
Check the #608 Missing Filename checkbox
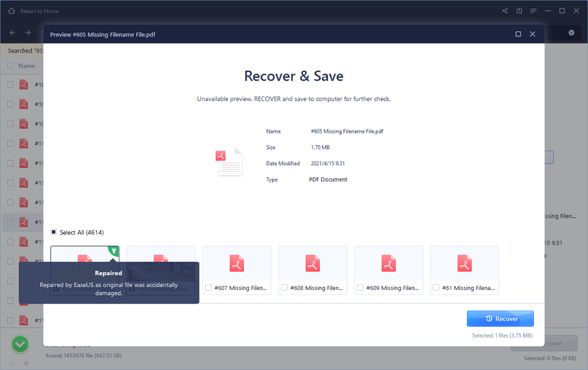pyautogui.click(x=284, y=288)
